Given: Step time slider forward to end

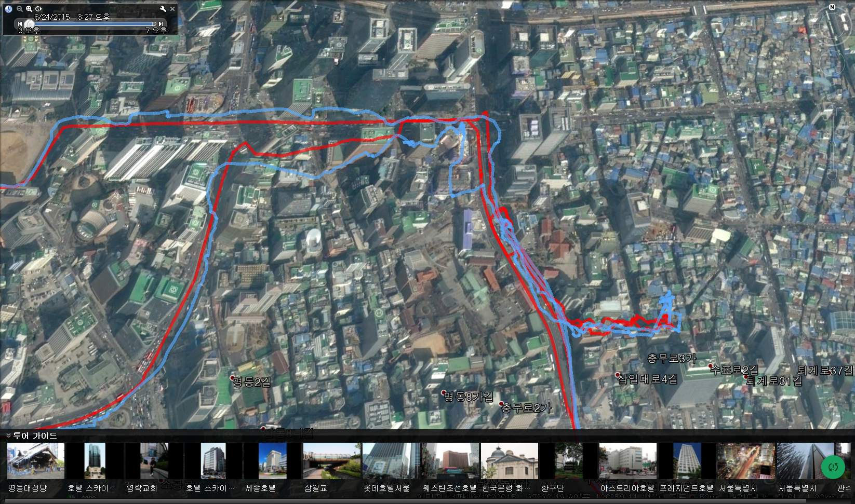Looking at the screenshot, I should click(161, 24).
